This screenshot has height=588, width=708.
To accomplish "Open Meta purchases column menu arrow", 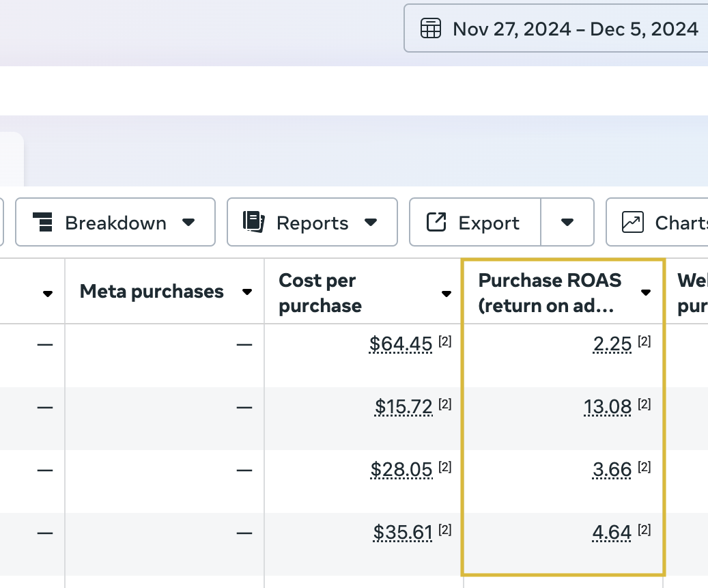I will [x=247, y=292].
